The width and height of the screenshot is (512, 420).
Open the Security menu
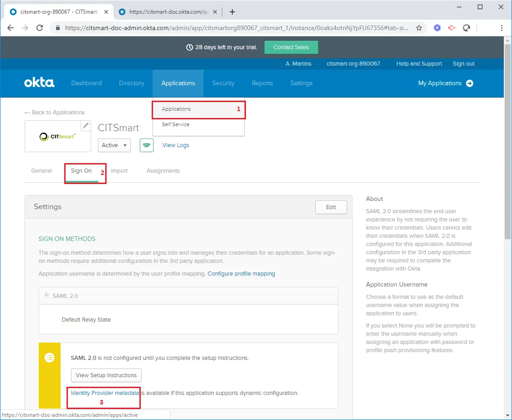pyautogui.click(x=223, y=83)
